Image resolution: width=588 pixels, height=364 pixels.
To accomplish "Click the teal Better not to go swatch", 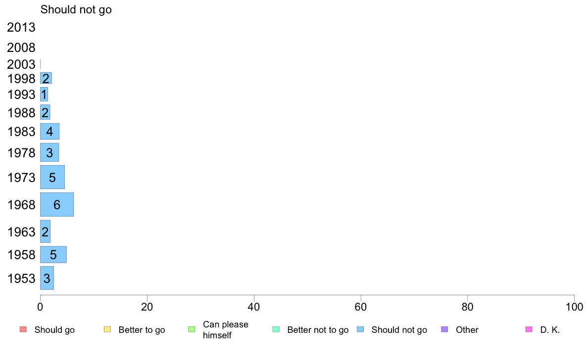I will pyautogui.click(x=276, y=329).
